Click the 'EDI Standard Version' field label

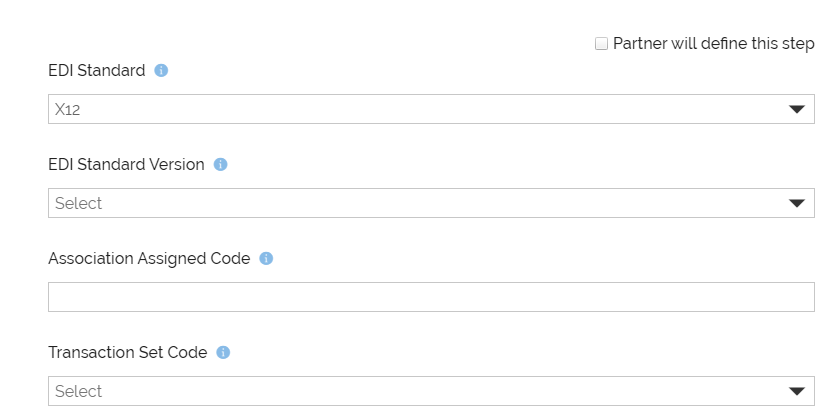tap(126, 165)
